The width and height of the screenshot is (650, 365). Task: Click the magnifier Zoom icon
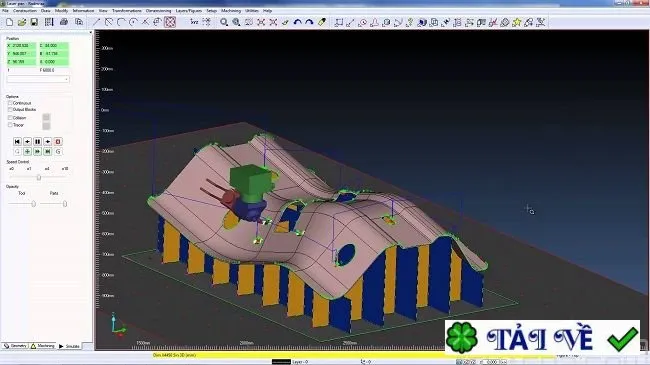point(224,22)
